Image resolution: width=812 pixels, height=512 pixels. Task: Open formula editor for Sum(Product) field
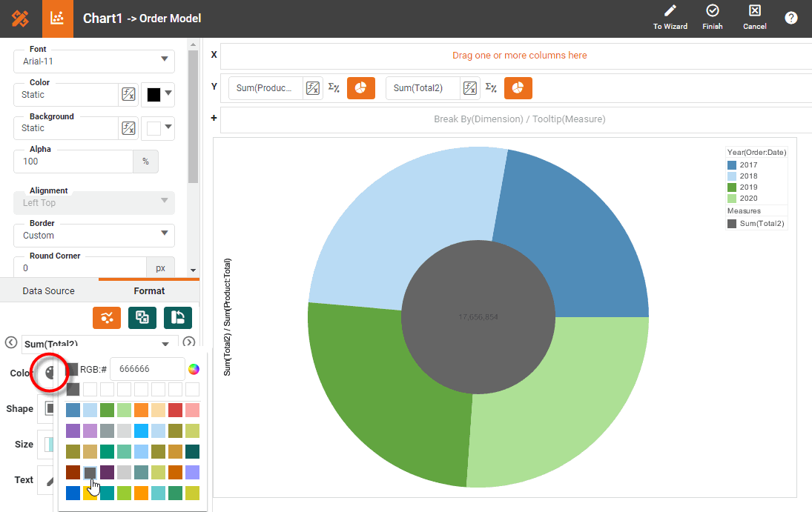coord(313,88)
